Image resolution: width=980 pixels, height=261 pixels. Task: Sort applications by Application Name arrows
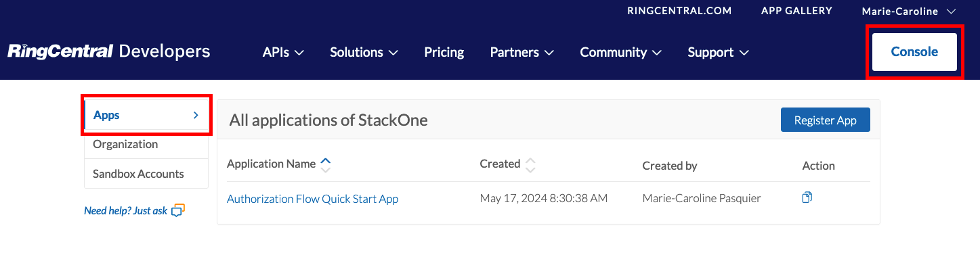pos(325,164)
